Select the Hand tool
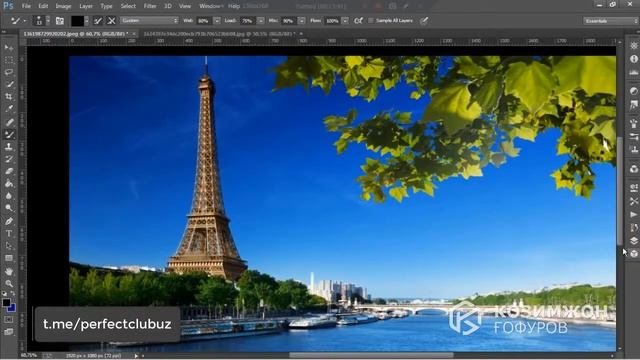The width and height of the screenshot is (640, 360). pos(9,271)
